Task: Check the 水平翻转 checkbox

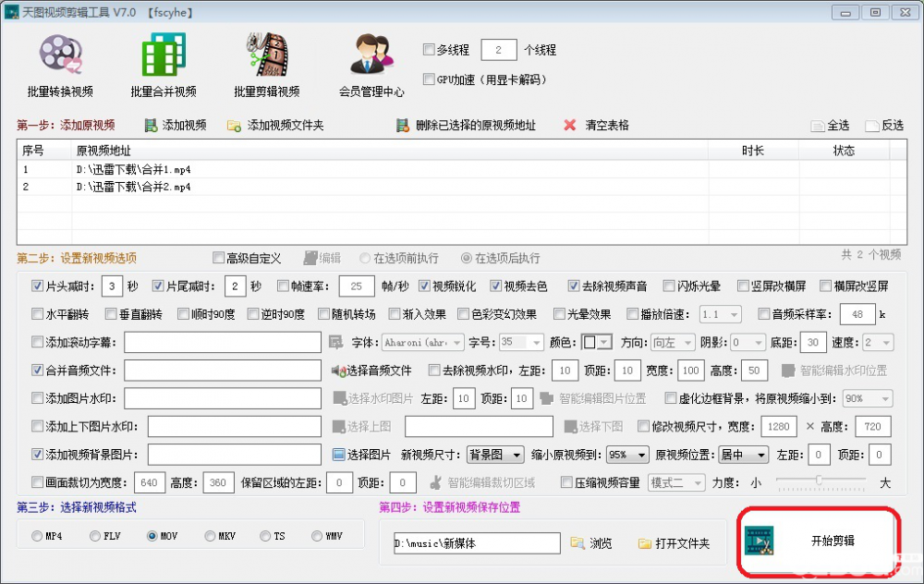Action: click(37, 314)
